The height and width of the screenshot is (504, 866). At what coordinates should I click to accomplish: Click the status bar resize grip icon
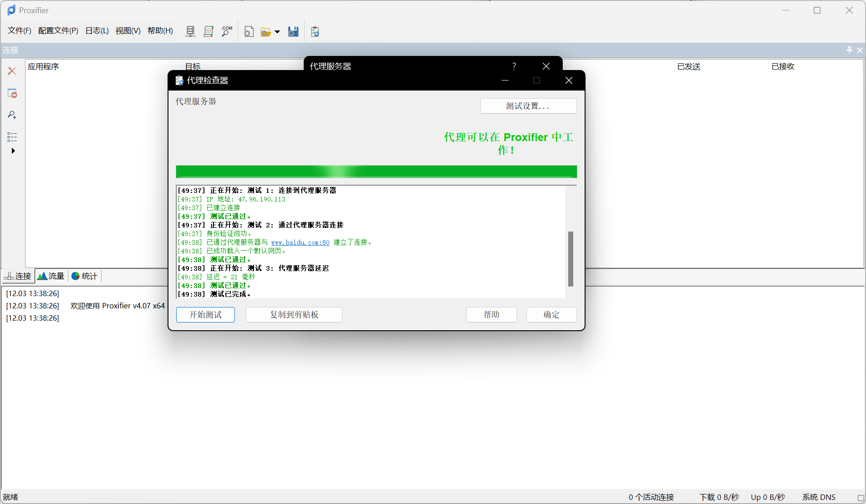[x=861, y=498]
